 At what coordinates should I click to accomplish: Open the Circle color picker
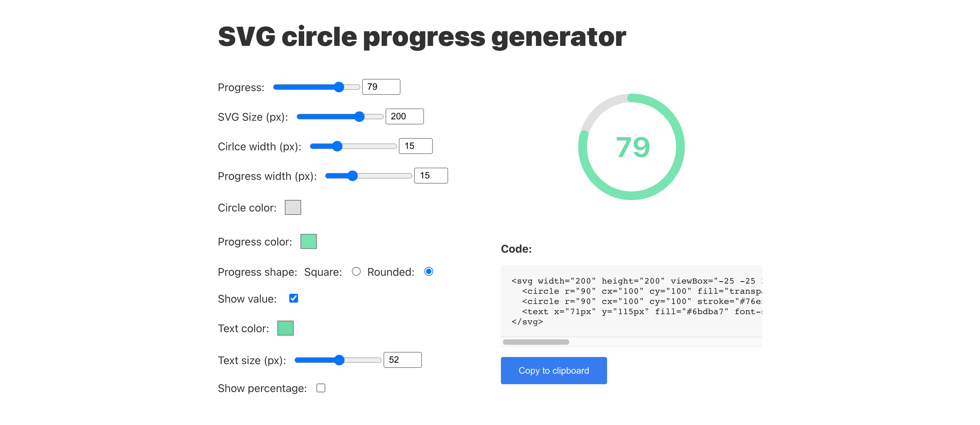tap(293, 207)
